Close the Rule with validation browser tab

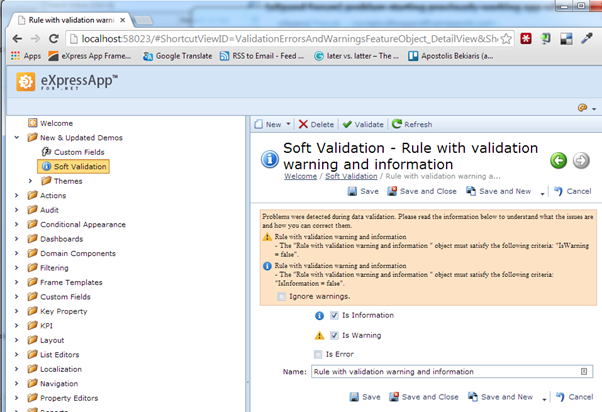pyautogui.click(x=122, y=20)
